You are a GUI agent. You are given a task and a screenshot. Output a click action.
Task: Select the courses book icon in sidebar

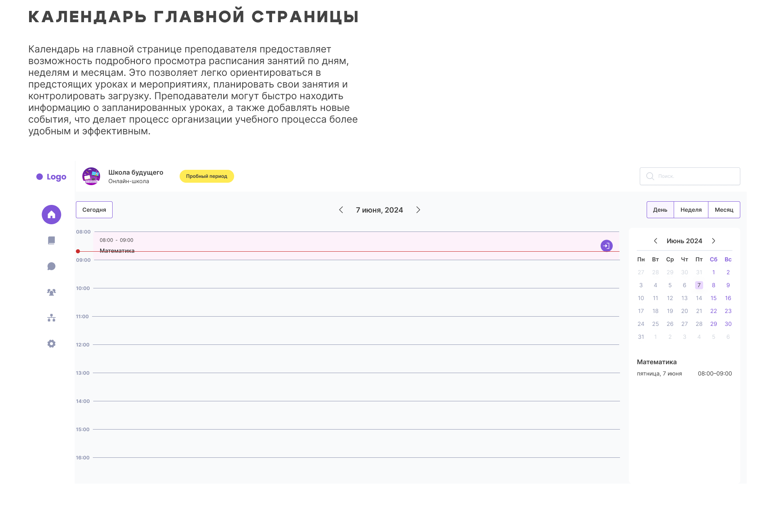coord(51,240)
